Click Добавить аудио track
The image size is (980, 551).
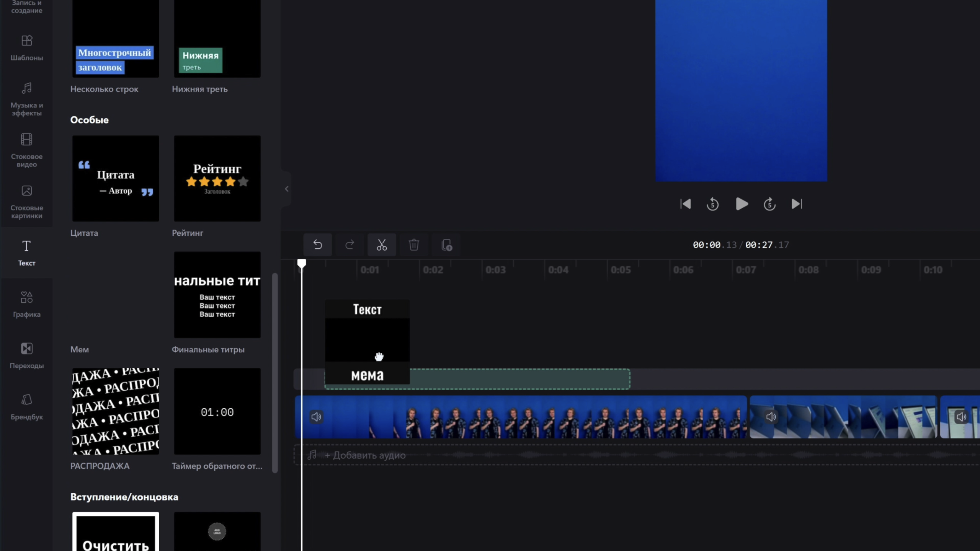[365, 455]
